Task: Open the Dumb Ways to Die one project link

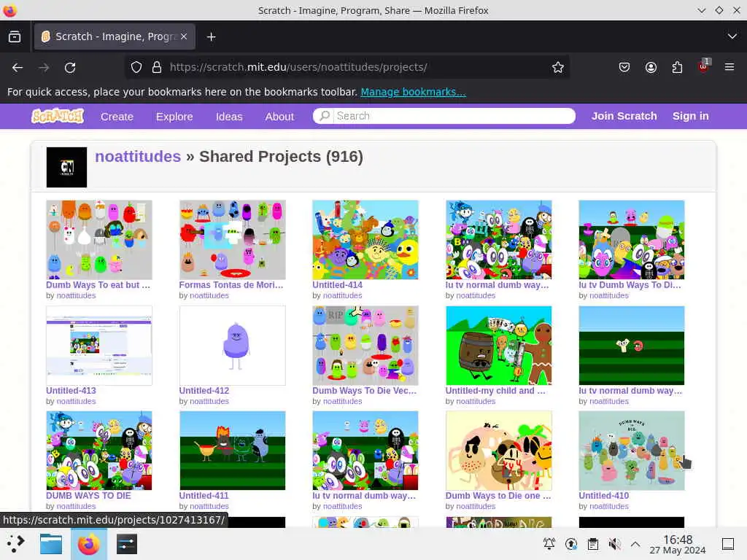Action: [x=498, y=495]
